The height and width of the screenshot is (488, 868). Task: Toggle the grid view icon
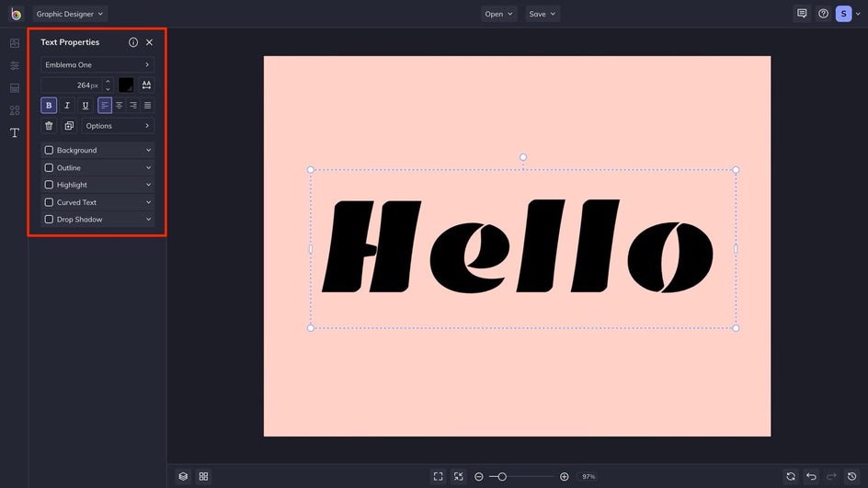click(x=204, y=476)
